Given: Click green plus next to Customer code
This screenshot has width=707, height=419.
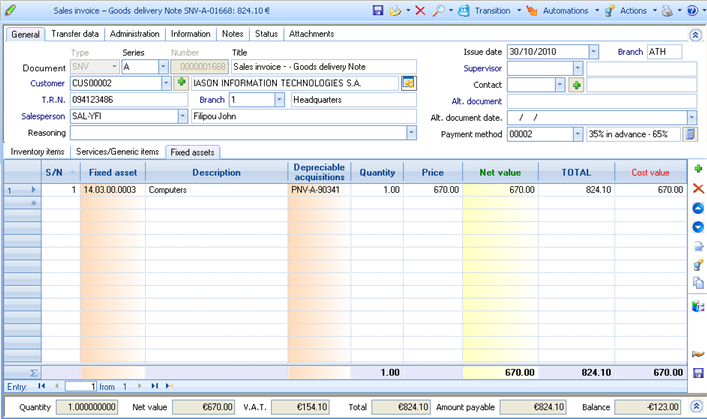Looking at the screenshot, I should (181, 83).
